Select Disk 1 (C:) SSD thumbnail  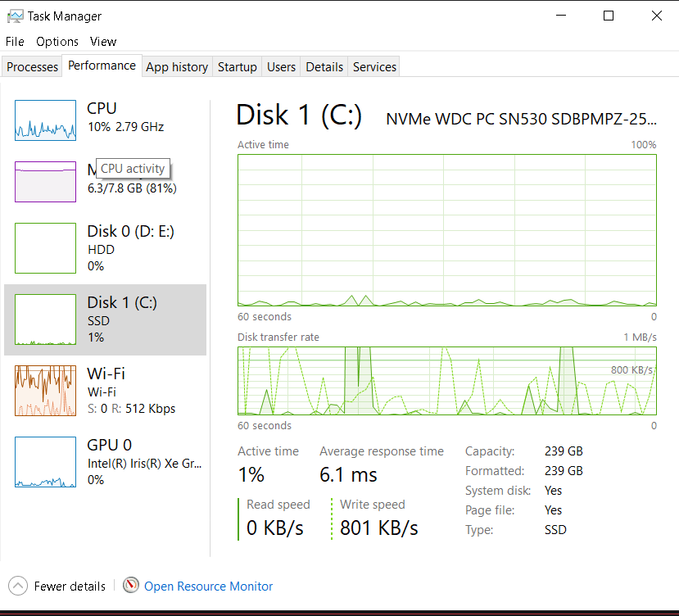coord(45,319)
